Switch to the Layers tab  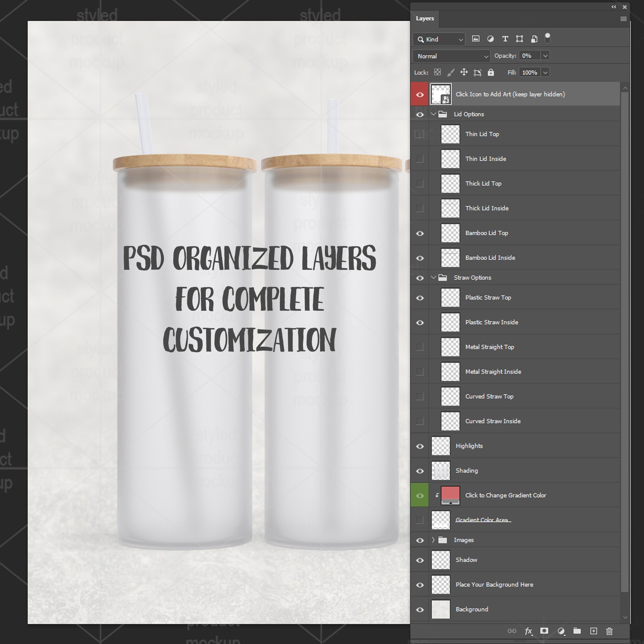(425, 19)
